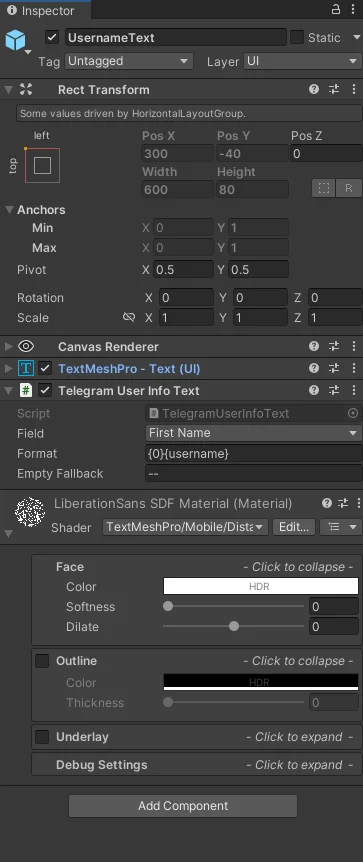Open help for Canvas Renderer

pyautogui.click(x=314, y=346)
